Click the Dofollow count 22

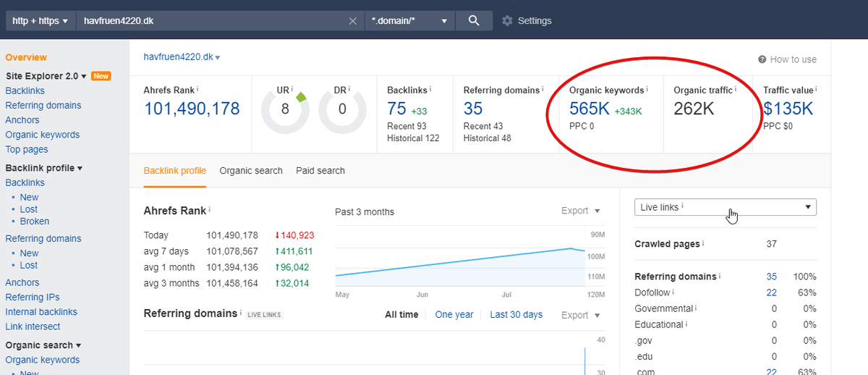(x=772, y=292)
